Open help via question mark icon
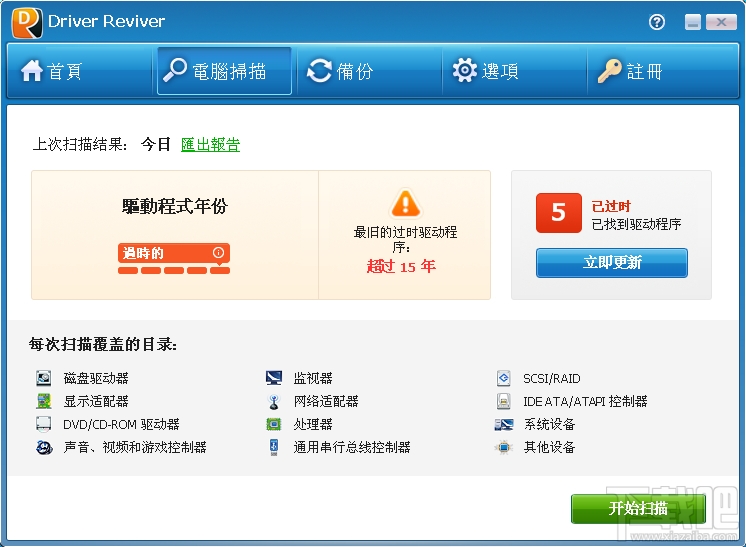 point(657,22)
